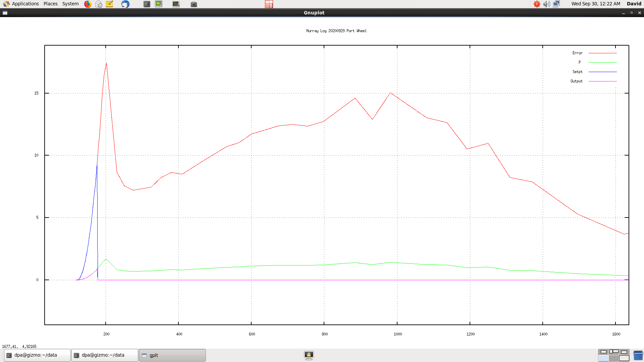Viewport: 644px width, 362px height.
Task: Click the x-axis label 1400
Action: click(x=543, y=334)
